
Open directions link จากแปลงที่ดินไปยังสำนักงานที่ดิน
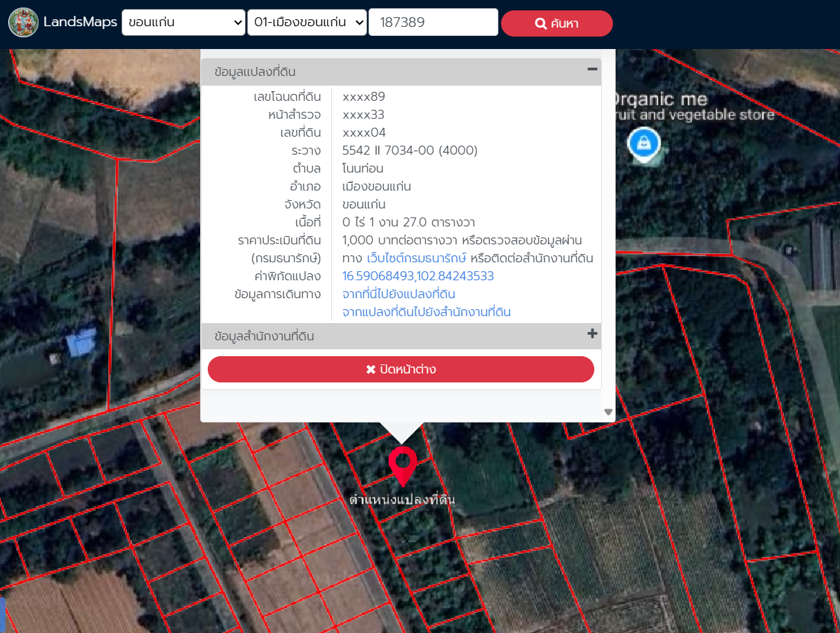[x=427, y=312]
